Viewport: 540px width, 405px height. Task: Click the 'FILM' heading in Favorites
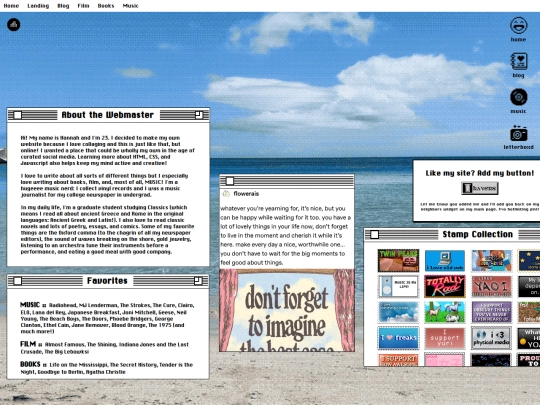(x=28, y=344)
